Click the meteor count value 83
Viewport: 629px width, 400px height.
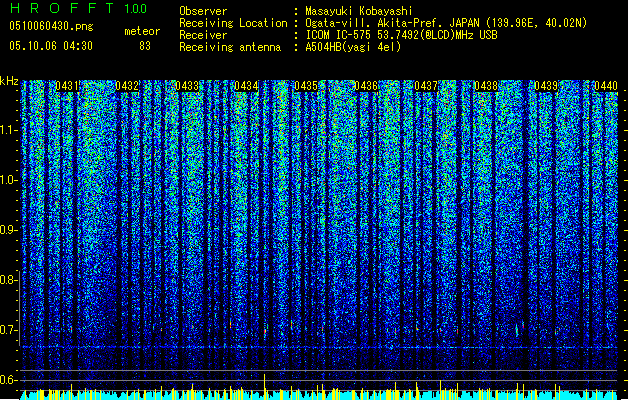point(145,46)
